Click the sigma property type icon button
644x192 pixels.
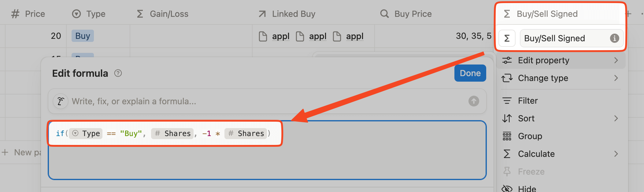coord(507,38)
